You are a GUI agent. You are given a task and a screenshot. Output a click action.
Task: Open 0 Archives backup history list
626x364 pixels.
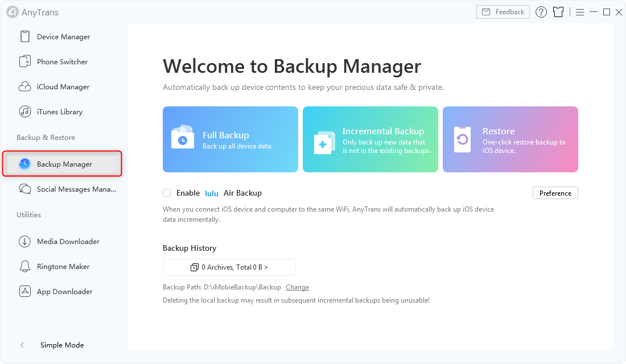tap(229, 267)
